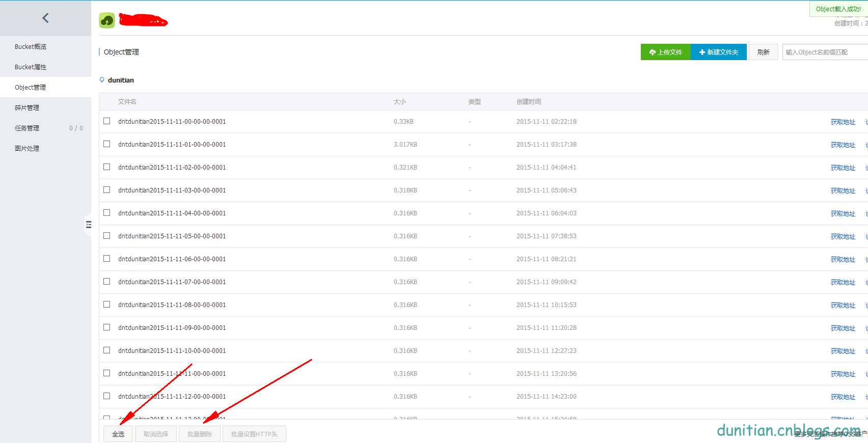Click 获取地址 for the 07:38:53 file
This screenshot has width=868, height=443.
tap(843, 237)
